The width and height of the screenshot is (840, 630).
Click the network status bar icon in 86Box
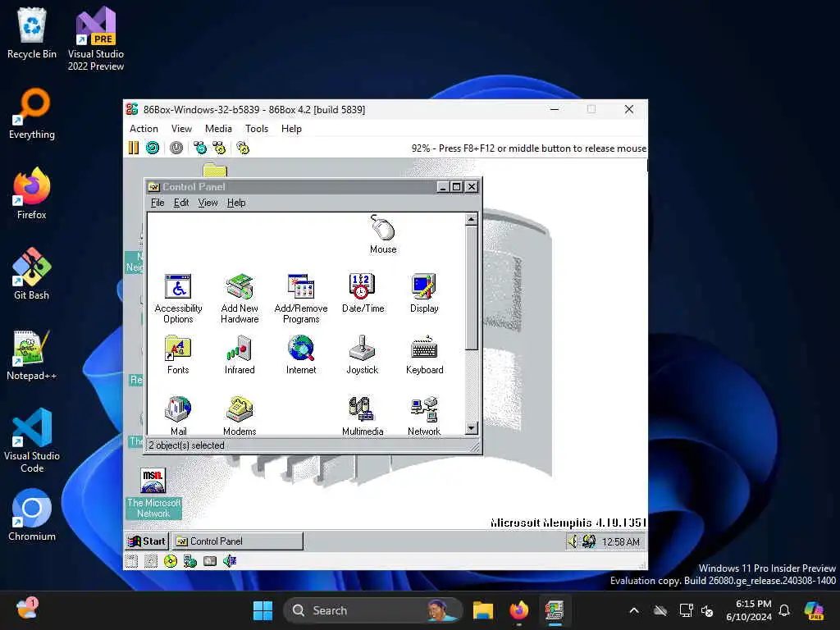[190, 561]
